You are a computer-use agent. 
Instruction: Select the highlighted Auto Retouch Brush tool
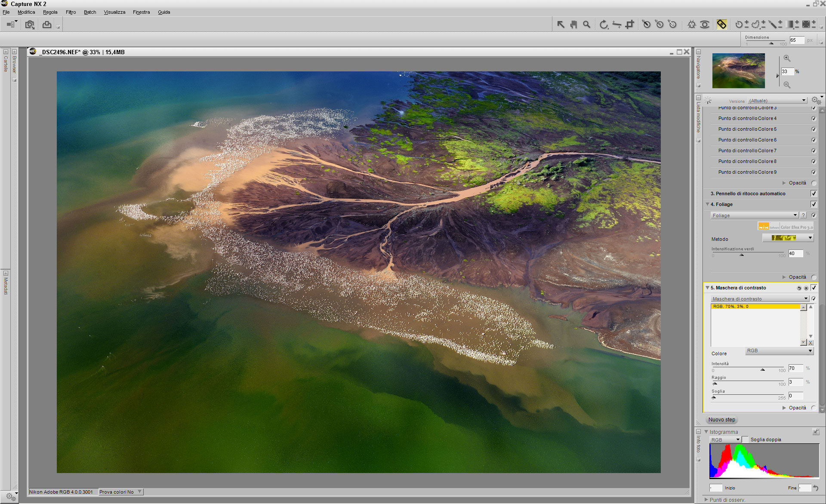[x=721, y=25]
